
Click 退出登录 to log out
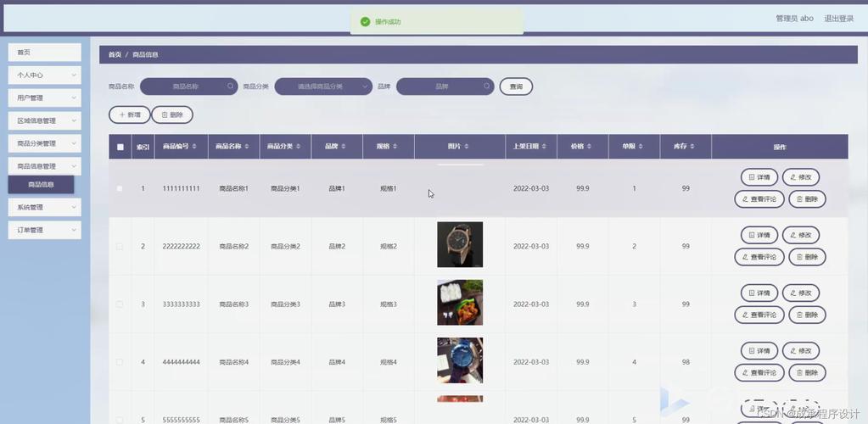pyautogui.click(x=838, y=19)
